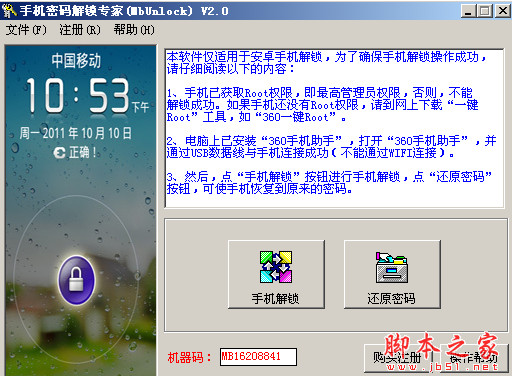Click the colorful arrows icon for phone unlock
The image size is (512, 378).
tap(276, 267)
